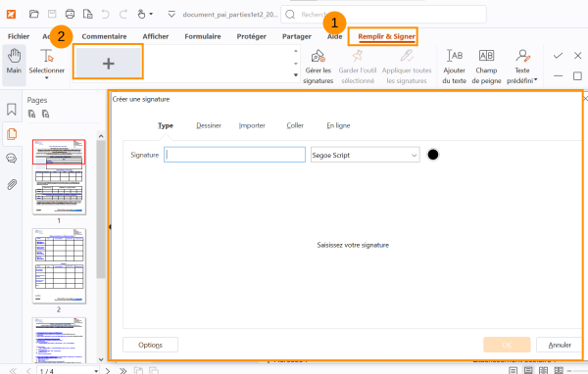Screen dimensions: 588x374
Task: Open the page number dropdown
Action: [96, 371]
